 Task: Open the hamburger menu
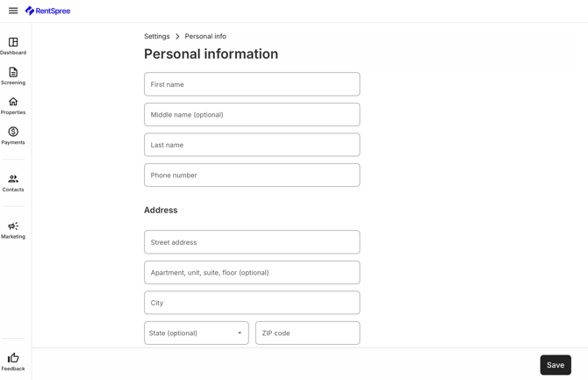tap(13, 11)
